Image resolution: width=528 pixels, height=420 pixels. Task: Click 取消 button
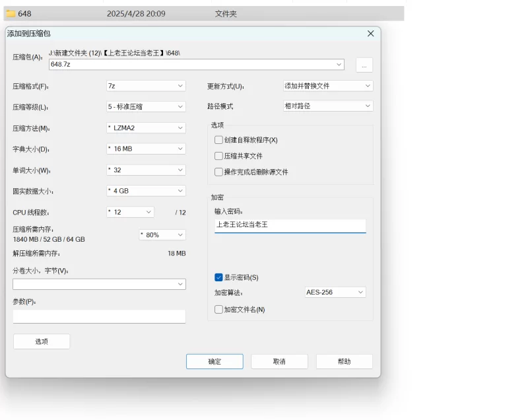point(279,361)
